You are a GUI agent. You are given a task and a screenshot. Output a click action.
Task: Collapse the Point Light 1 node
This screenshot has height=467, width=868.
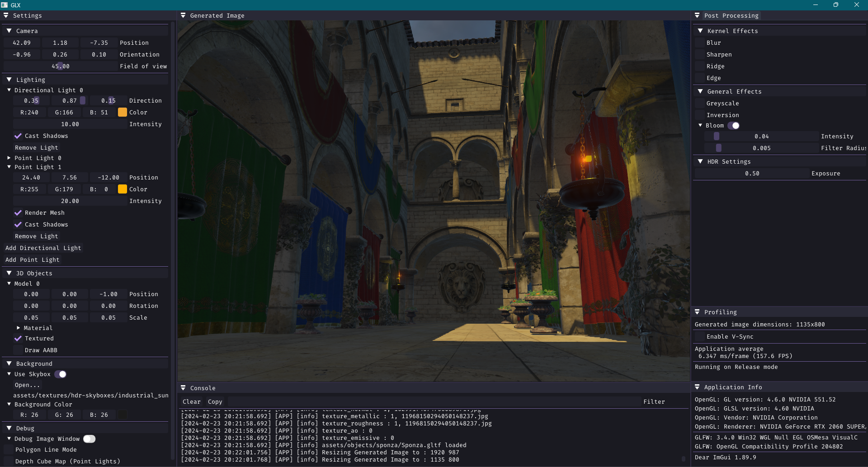9,167
